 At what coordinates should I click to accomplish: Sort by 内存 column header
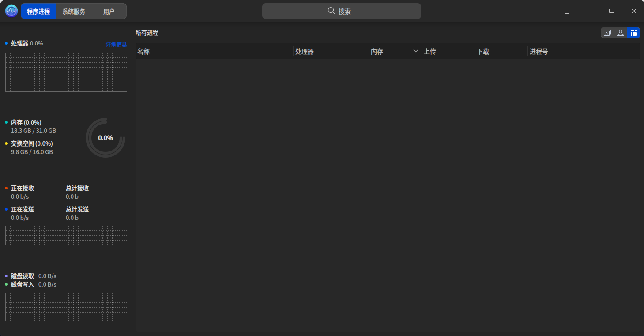click(x=395, y=52)
